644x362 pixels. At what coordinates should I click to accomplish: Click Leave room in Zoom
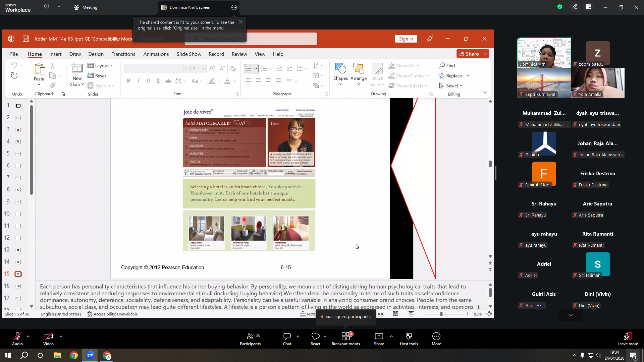pos(628,339)
